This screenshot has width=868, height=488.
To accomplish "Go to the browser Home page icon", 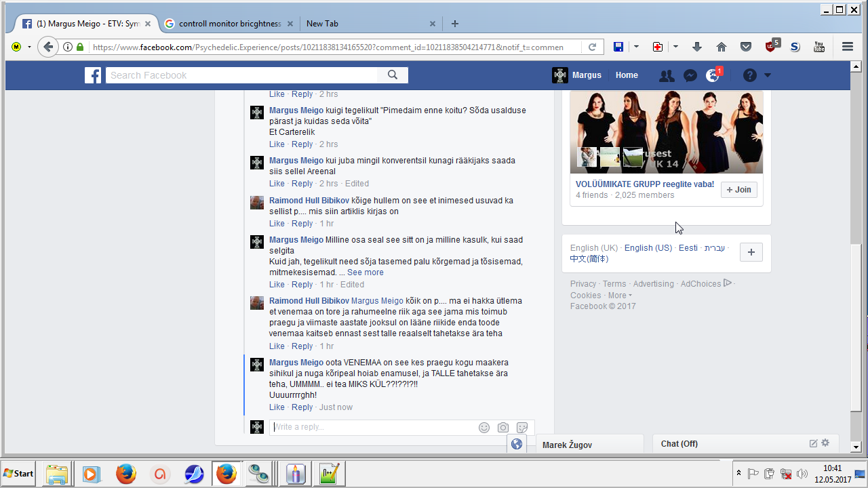I will tap(722, 47).
